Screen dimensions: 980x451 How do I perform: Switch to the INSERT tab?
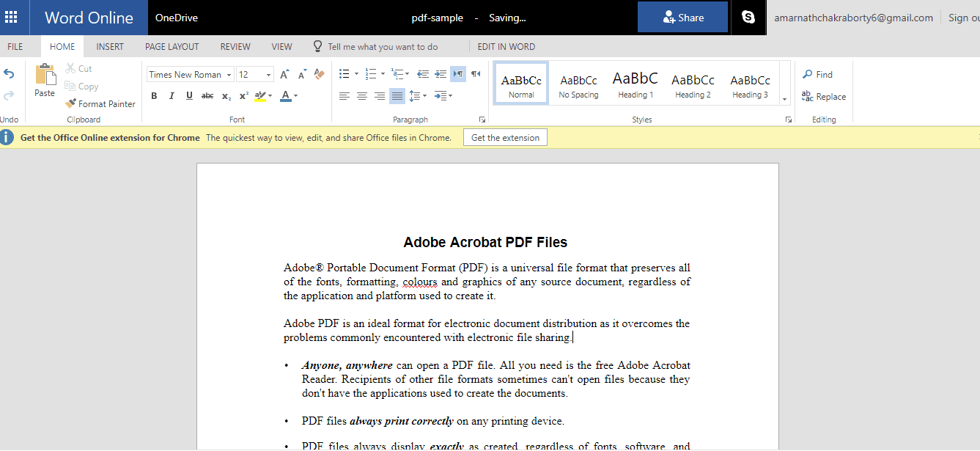pyautogui.click(x=110, y=46)
